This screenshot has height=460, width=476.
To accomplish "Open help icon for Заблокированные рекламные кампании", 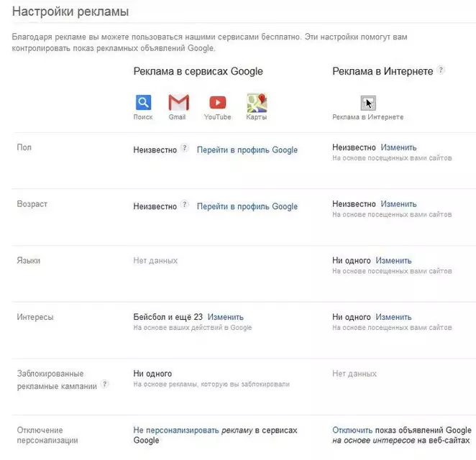I will click(105, 384).
